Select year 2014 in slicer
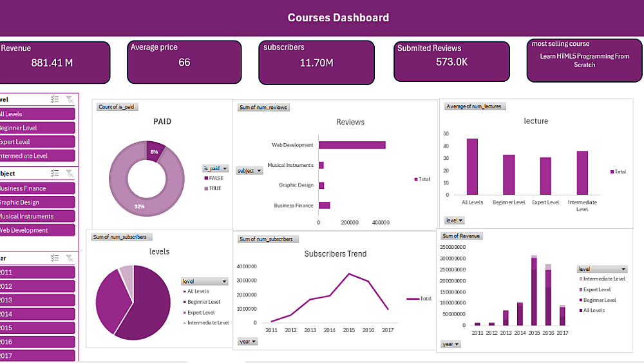The image size is (644, 363). (x=37, y=314)
